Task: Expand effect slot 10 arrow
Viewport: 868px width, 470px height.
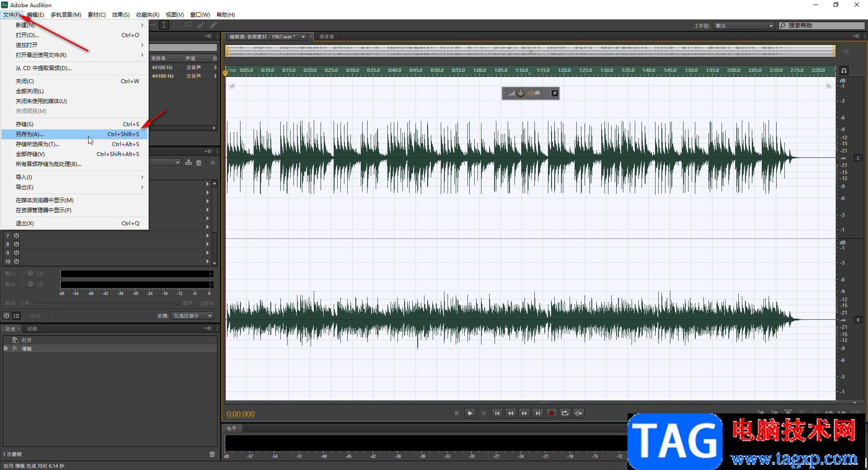Action: tap(208, 261)
